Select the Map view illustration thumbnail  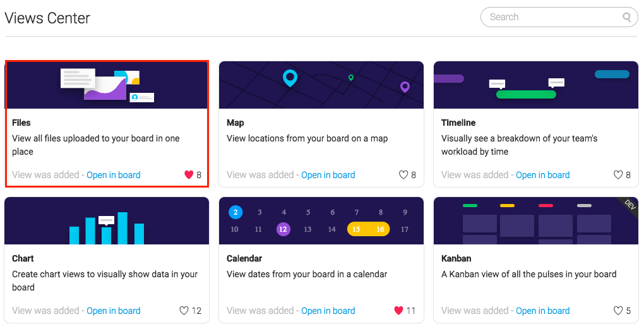pyautogui.click(x=321, y=85)
